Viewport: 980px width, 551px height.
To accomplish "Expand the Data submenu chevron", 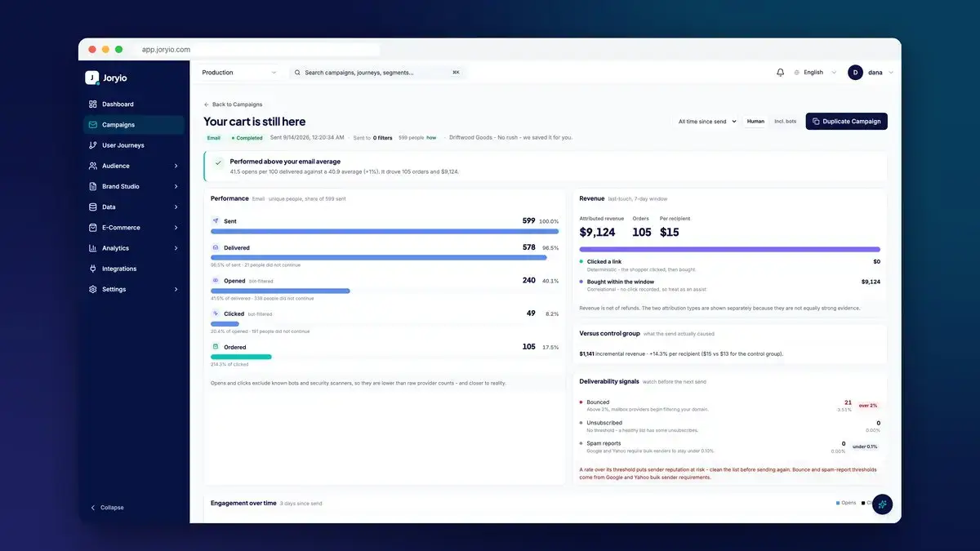I will pos(176,207).
